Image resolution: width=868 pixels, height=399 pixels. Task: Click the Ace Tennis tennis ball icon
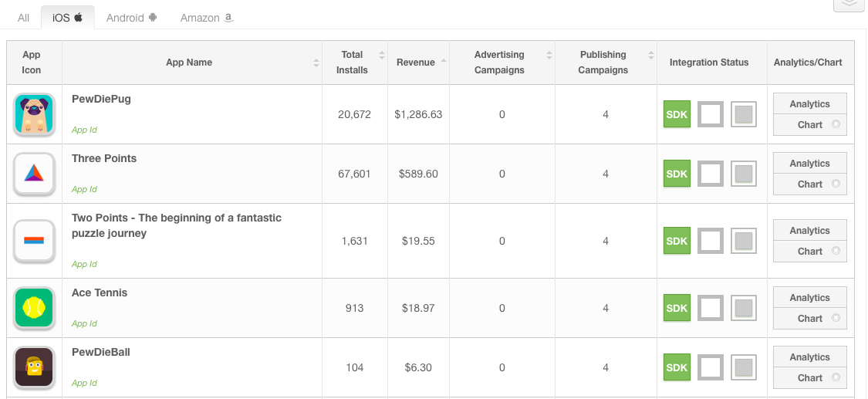[34, 308]
